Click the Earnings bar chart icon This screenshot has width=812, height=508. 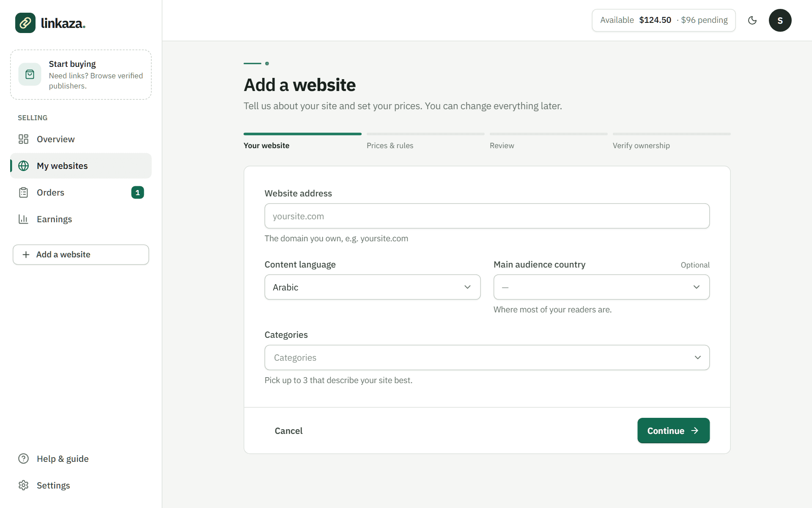pyautogui.click(x=23, y=219)
